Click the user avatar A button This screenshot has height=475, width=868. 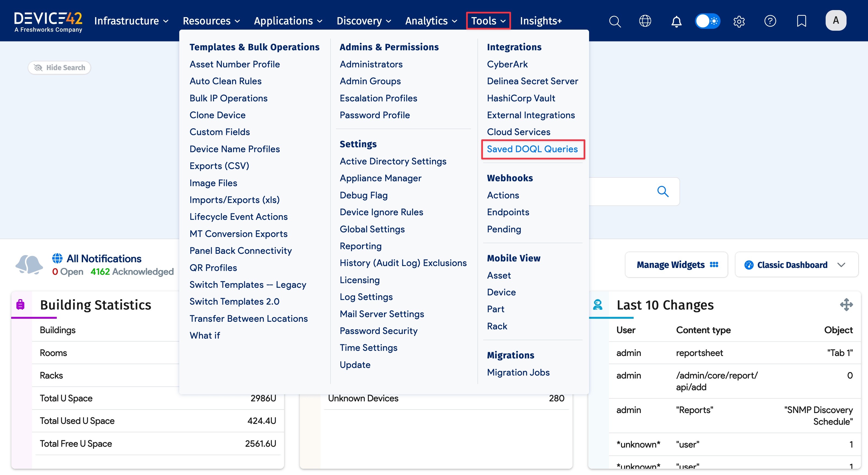pyautogui.click(x=835, y=21)
